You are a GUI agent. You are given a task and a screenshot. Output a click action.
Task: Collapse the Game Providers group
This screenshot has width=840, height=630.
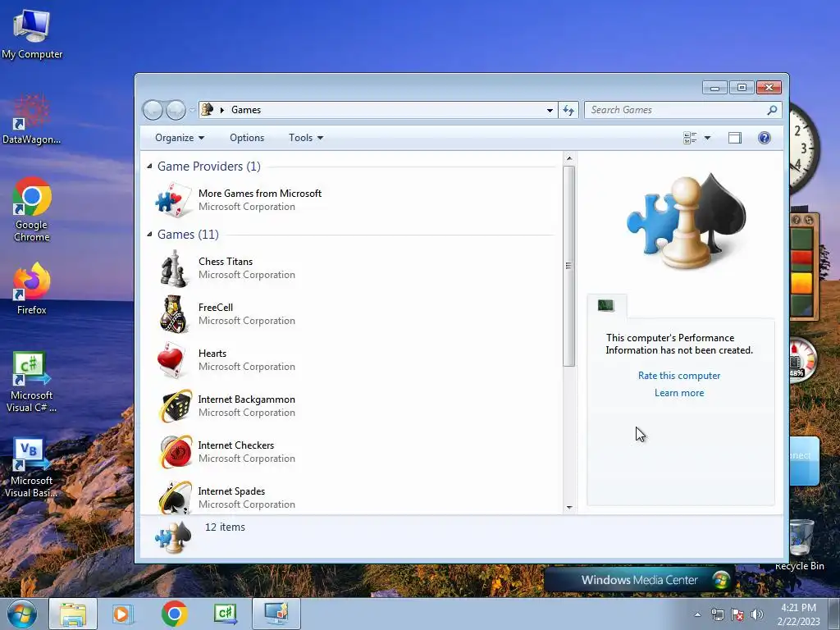(149, 166)
